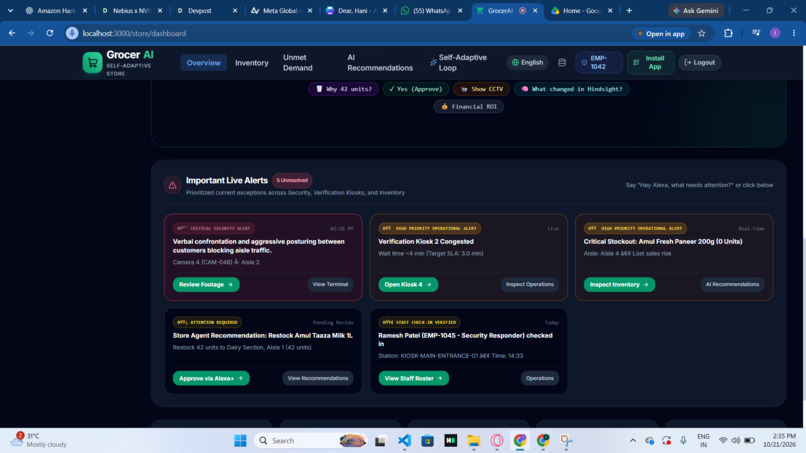The height and width of the screenshot is (453, 806).
Task: Bookmark this page with the star icon
Action: (x=702, y=33)
